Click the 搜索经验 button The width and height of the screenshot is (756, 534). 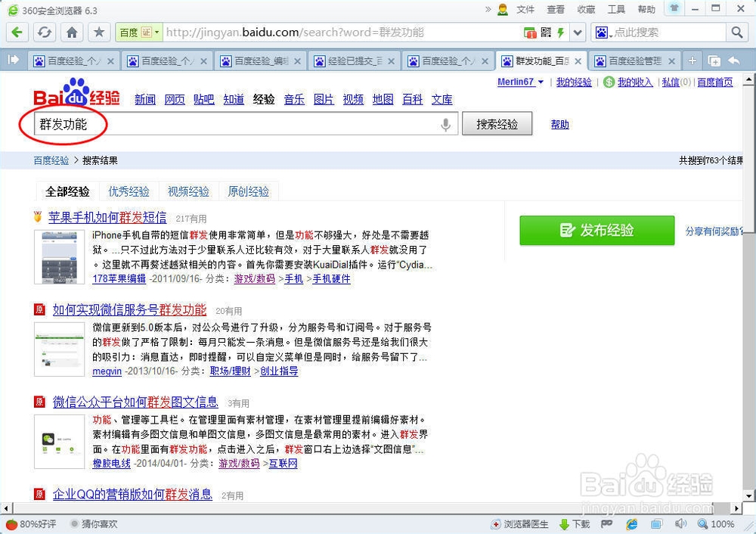pyautogui.click(x=497, y=124)
